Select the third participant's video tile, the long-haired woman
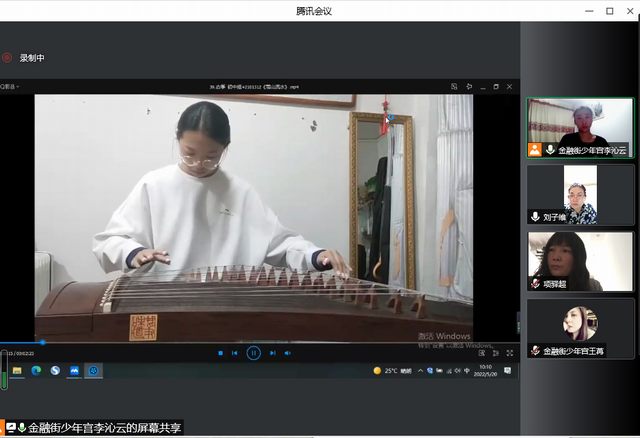 tap(580, 262)
